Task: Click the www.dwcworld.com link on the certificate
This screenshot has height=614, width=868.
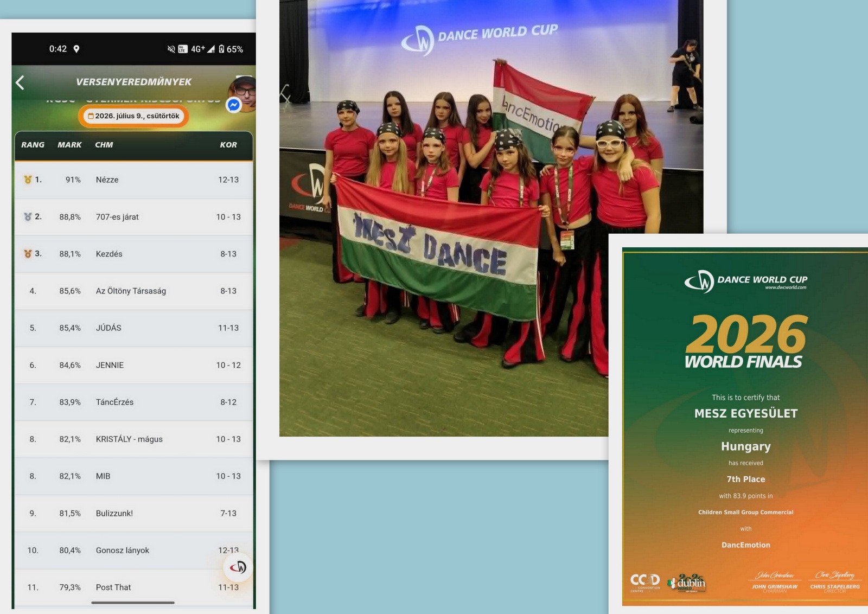Action: tap(786, 287)
